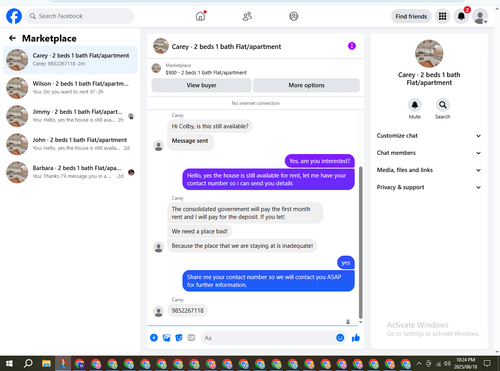Click the scrollbar down arrow in chat
Viewport: 500px width, 371px height.
point(360,322)
